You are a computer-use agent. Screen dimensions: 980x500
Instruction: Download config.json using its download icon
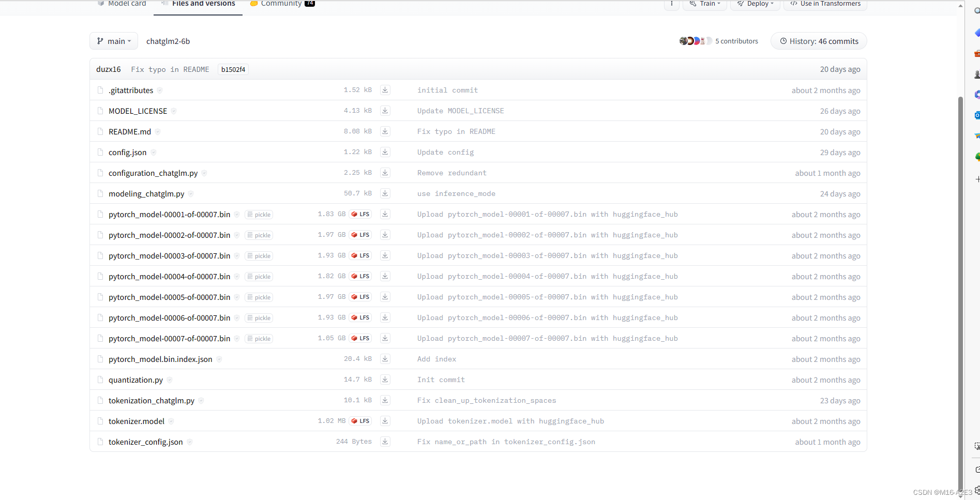coord(385,151)
